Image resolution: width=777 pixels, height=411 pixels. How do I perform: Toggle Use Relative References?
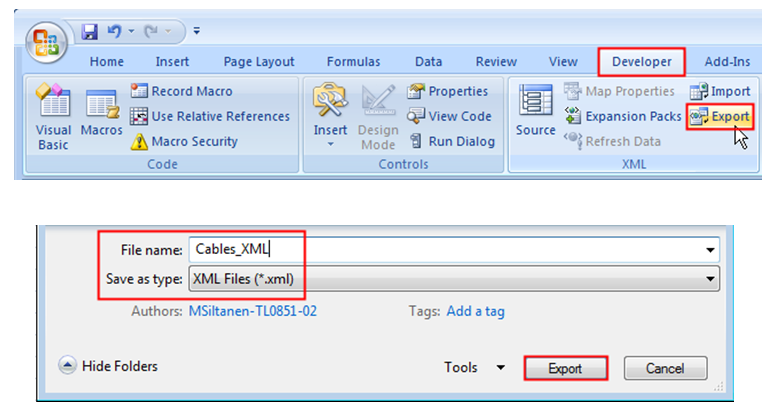pyautogui.click(x=210, y=116)
